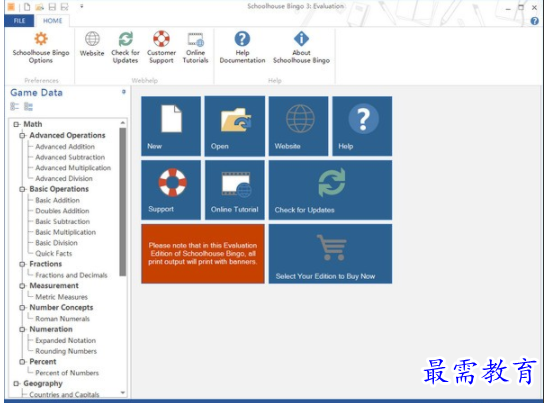Image resolution: width=545 pixels, height=403 pixels.
Task: Select Metric Measures in tree
Action: tap(62, 297)
